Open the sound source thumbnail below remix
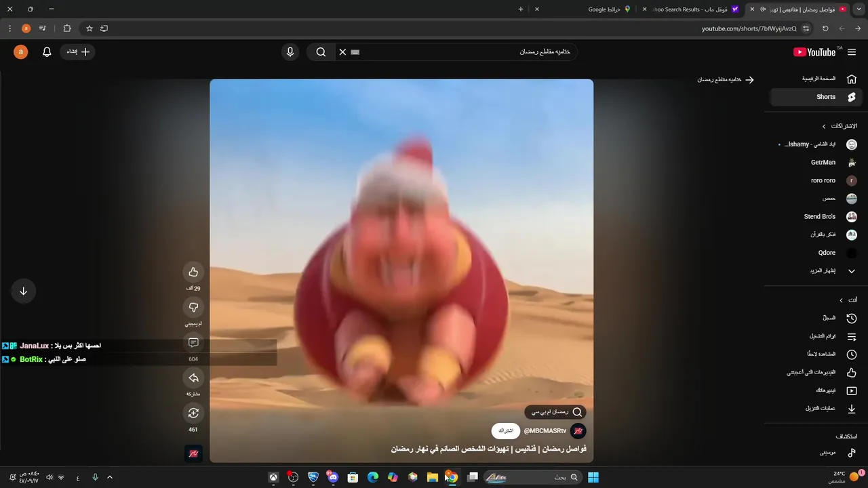868x488 pixels. tap(193, 453)
